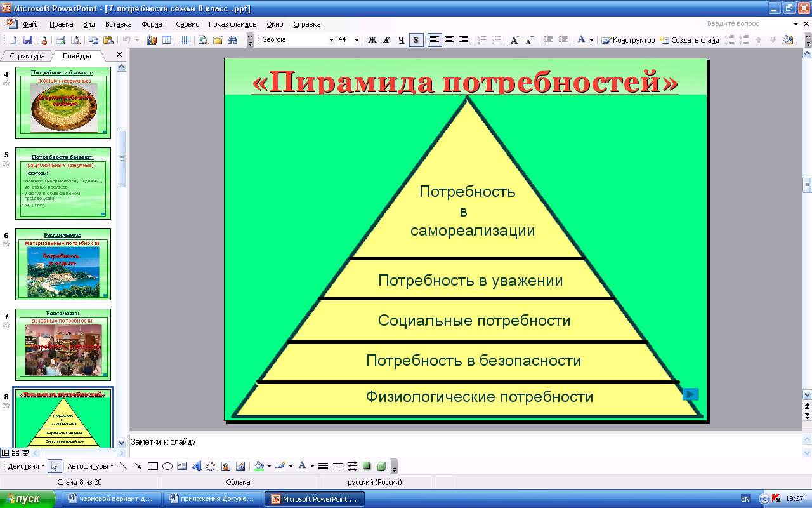812x508 pixels.
Task: Toggle bold formatting (Ж)
Action: coord(372,40)
